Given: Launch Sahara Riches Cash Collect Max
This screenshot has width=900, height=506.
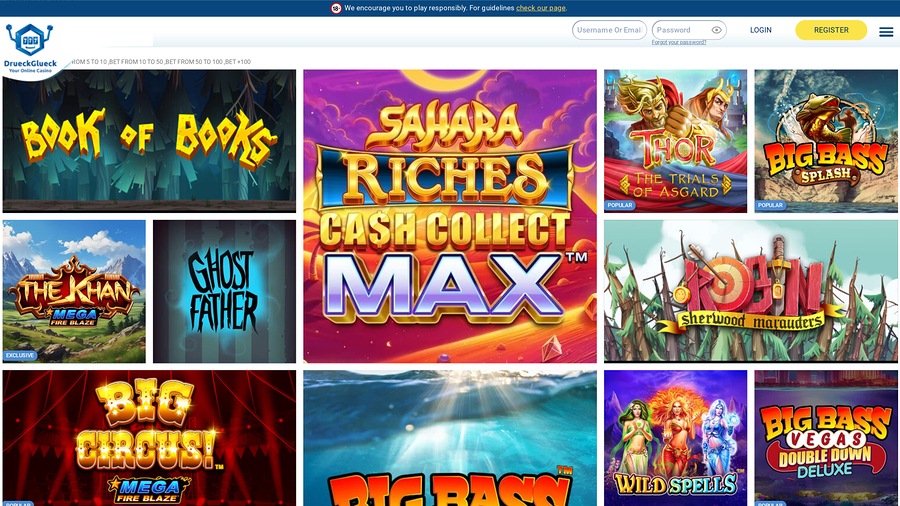Looking at the screenshot, I should pos(450,216).
